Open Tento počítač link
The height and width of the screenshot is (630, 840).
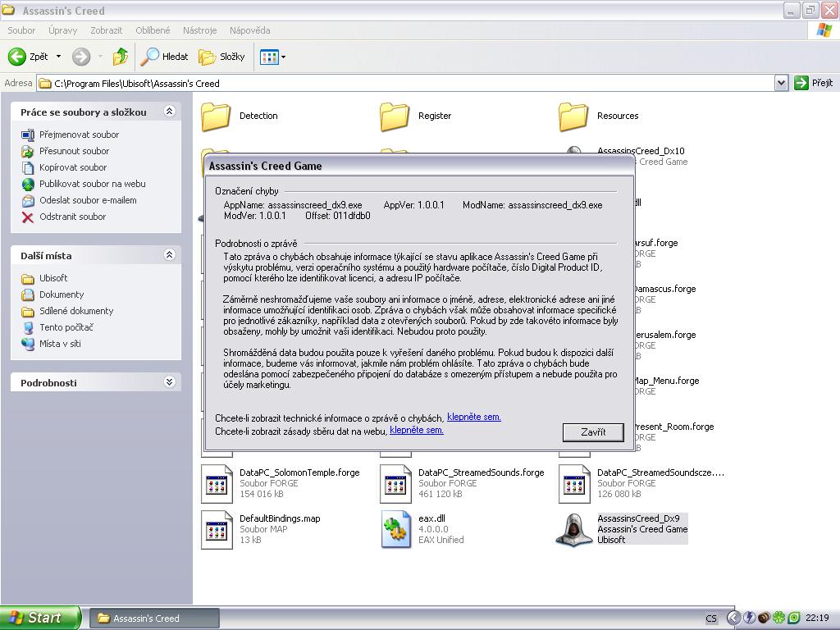[x=66, y=327]
